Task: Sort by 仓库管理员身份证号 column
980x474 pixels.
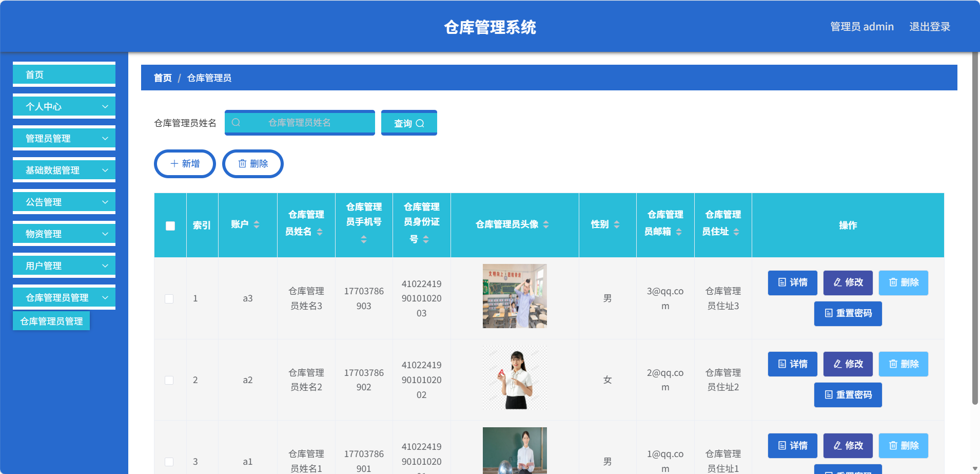Action: [x=426, y=239]
